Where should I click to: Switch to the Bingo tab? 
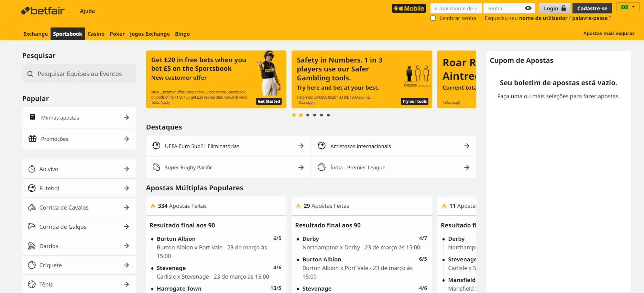tap(182, 34)
